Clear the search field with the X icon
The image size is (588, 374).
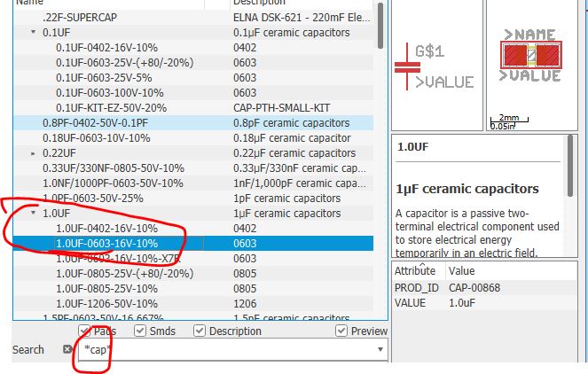[x=67, y=350]
